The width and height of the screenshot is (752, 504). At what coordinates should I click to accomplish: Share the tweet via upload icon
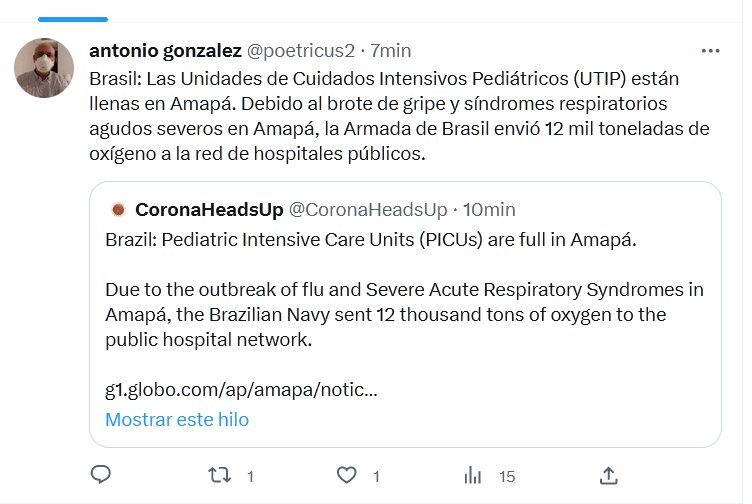(x=607, y=475)
